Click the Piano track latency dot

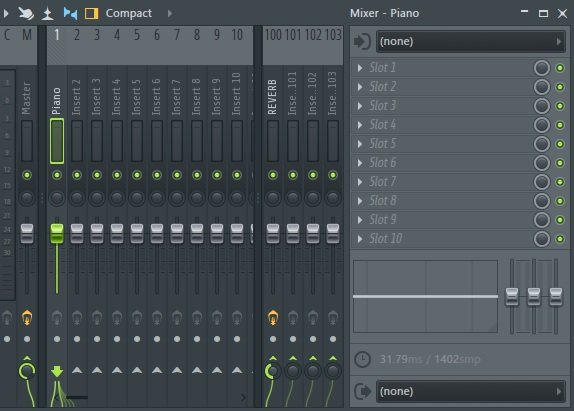click(x=57, y=339)
